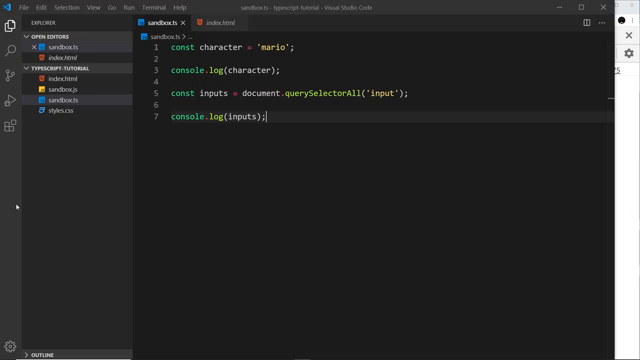
Task: Open the editor More Actions ellipsis
Action: coord(602,23)
